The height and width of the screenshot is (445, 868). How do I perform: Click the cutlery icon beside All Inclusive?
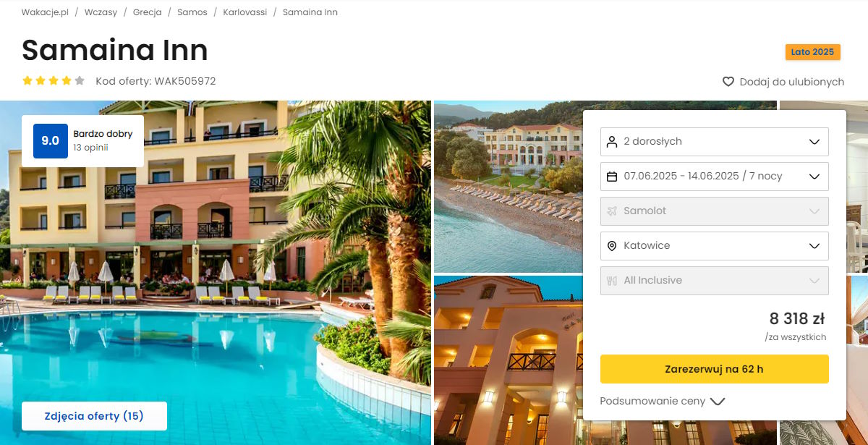click(612, 281)
